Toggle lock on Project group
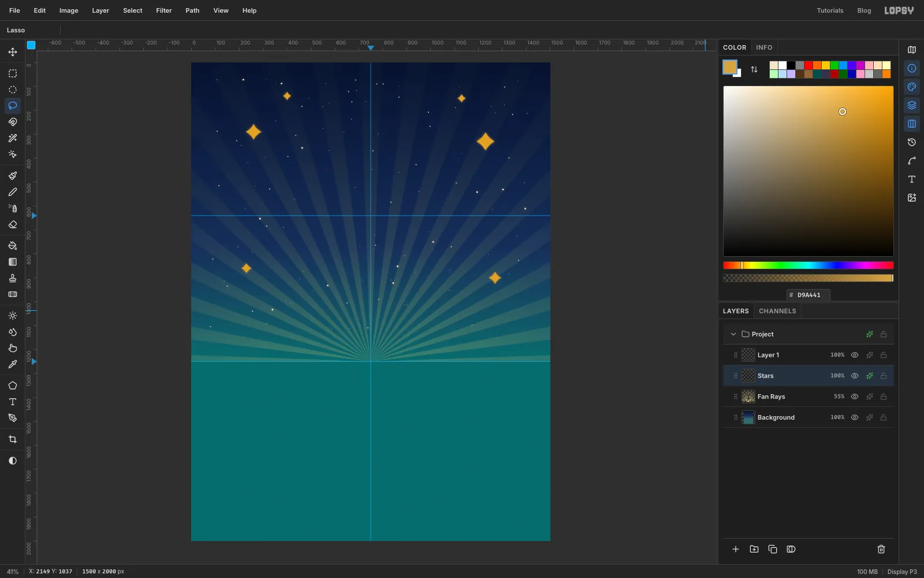Image resolution: width=924 pixels, height=578 pixels. (x=884, y=334)
